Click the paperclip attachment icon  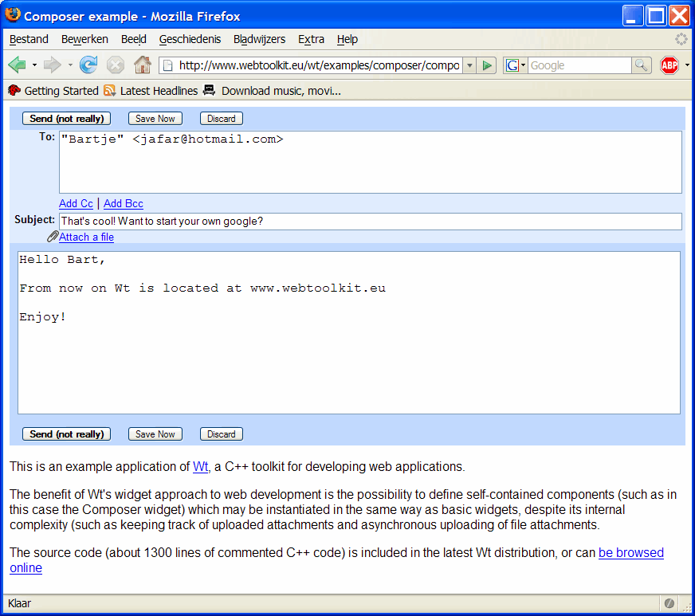click(x=53, y=237)
